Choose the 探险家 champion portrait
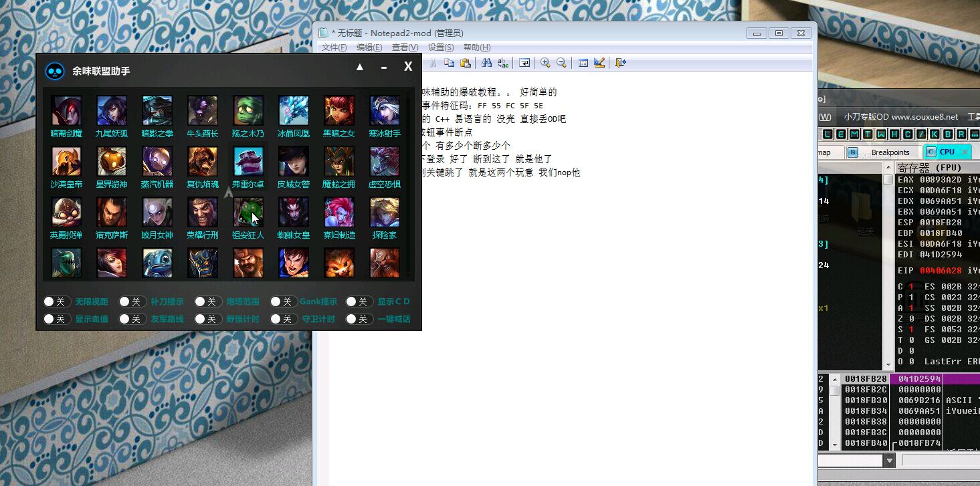Viewport: 980px width, 486px height. [x=385, y=212]
